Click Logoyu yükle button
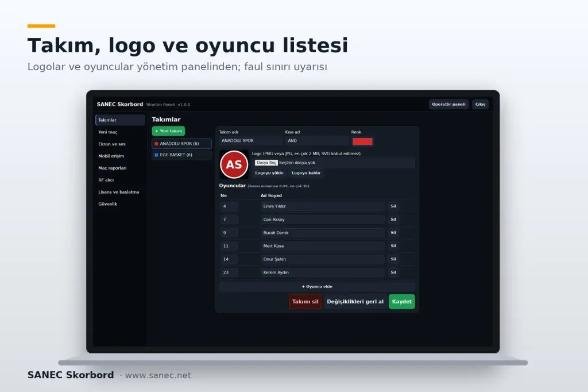Viewport: 588px width, 392px height. (269, 173)
